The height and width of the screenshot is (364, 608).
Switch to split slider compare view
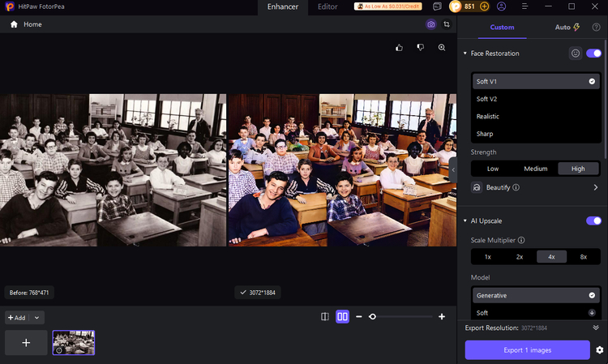pos(325,317)
